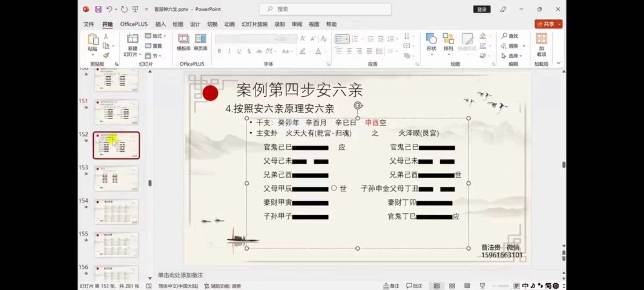
Task: Click the Undo arrow icon
Action: [x=109, y=9]
